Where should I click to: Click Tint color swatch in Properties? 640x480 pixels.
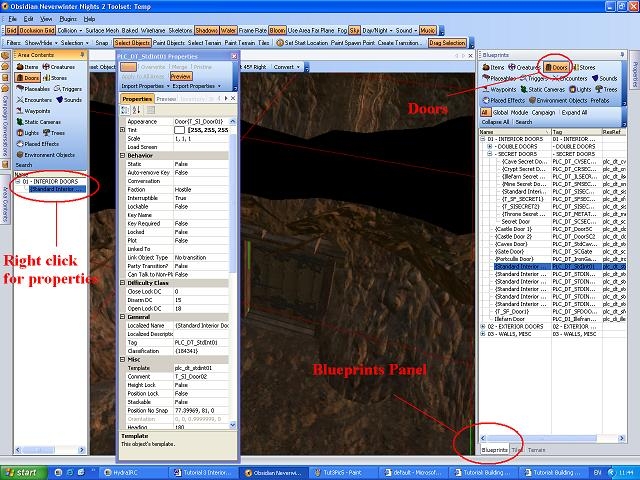coord(179,129)
